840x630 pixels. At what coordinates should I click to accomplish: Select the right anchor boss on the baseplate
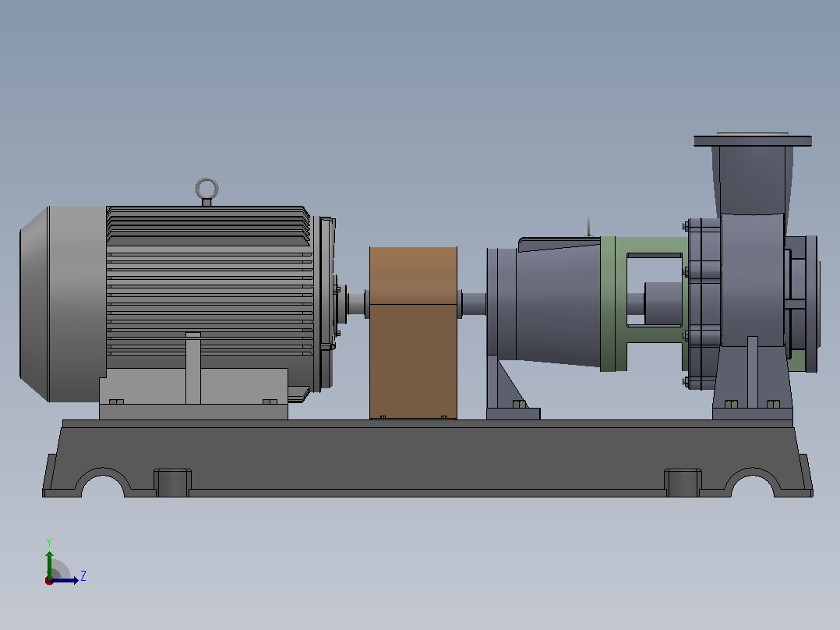click(x=683, y=483)
